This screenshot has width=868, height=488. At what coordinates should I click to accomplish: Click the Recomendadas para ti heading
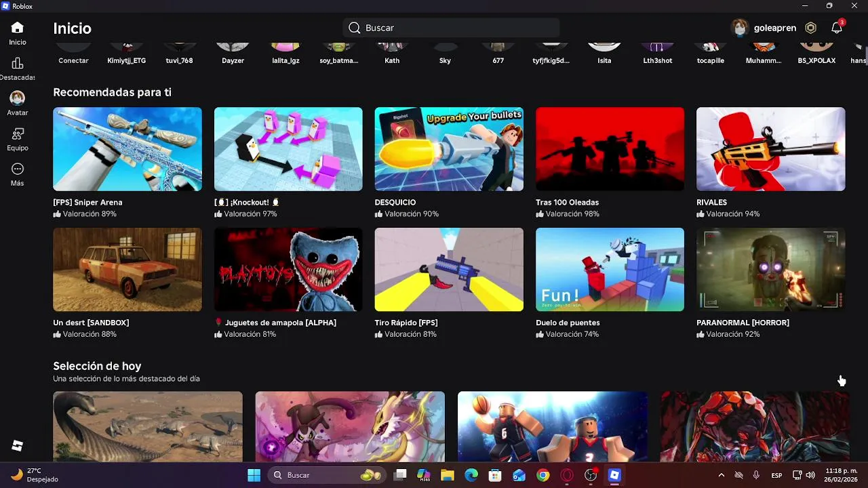(x=112, y=92)
